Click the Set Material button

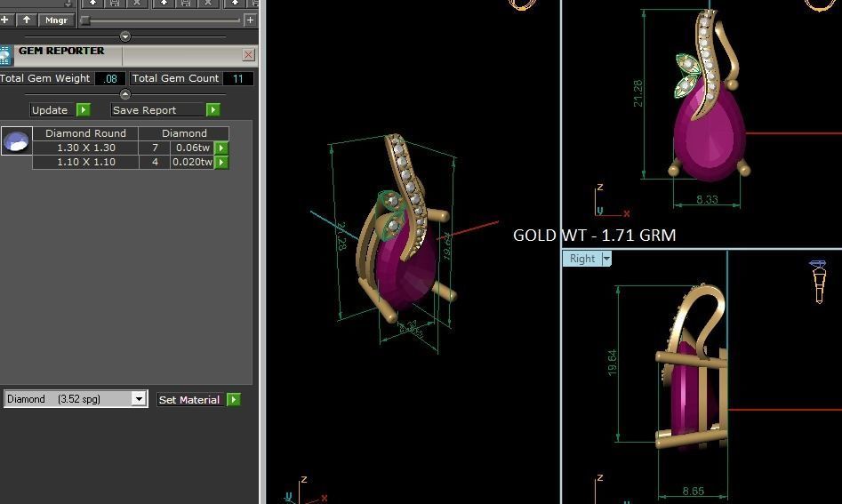pos(198,400)
